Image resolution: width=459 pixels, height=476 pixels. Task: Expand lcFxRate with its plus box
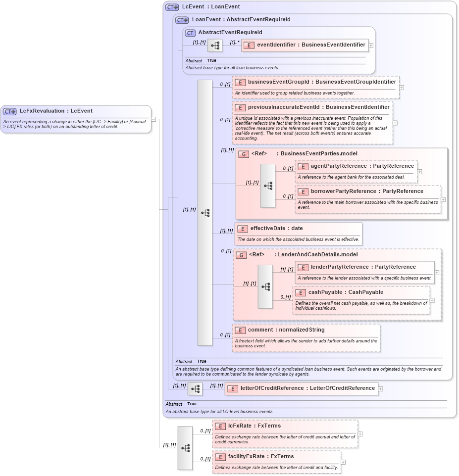(360, 434)
